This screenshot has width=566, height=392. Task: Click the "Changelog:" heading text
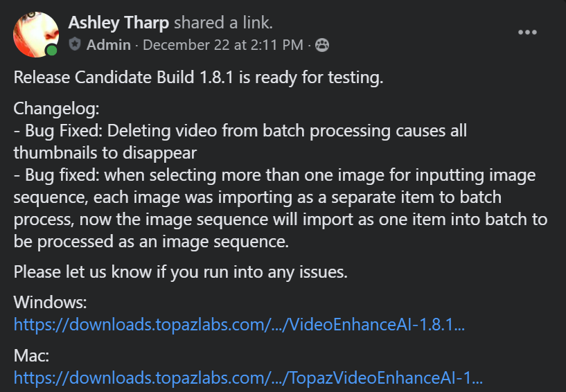point(57,109)
